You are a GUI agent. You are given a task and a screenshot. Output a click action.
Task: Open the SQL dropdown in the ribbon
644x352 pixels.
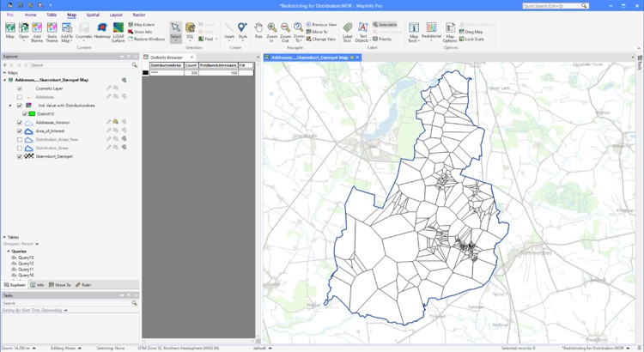tap(191, 33)
